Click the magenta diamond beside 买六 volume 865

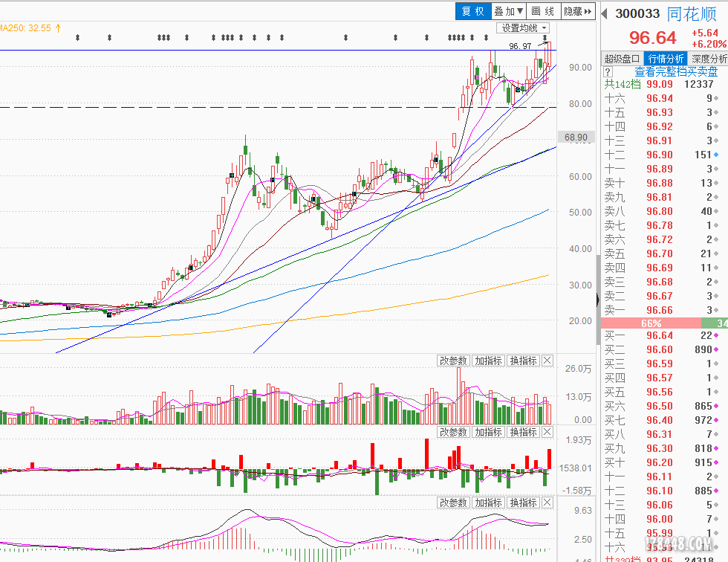point(716,406)
